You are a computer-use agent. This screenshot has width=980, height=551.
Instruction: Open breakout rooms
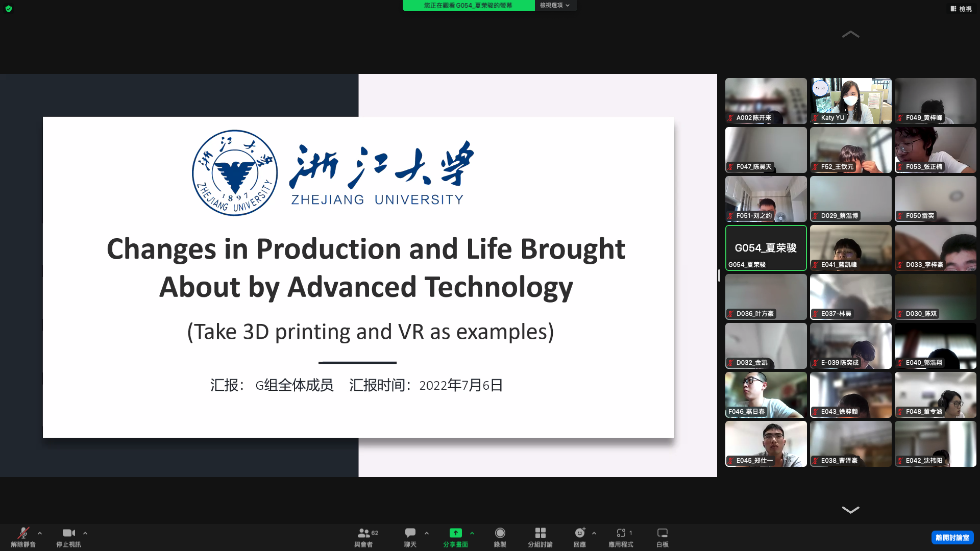pos(540,537)
